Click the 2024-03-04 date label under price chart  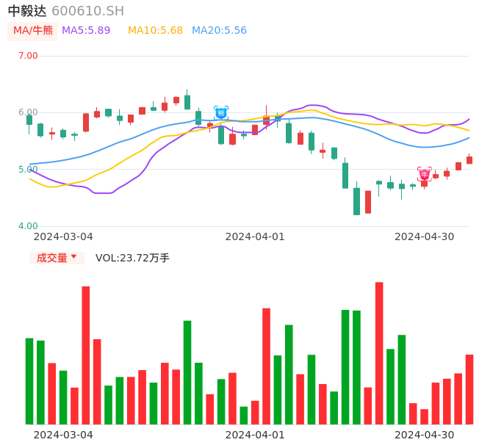pyautogui.click(x=63, y=236)
